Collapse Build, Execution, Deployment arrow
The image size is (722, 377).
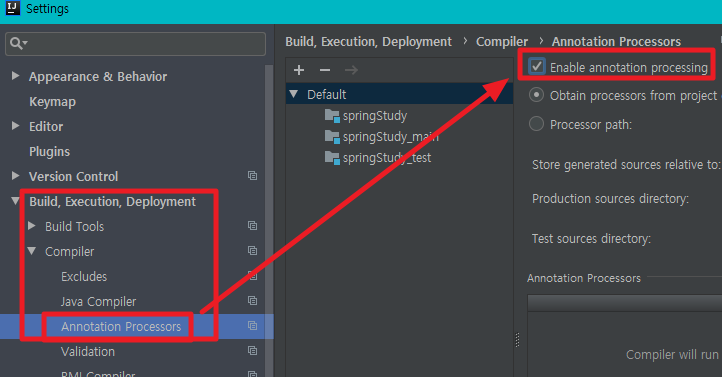pyautogui.click(x=15, y=201)
